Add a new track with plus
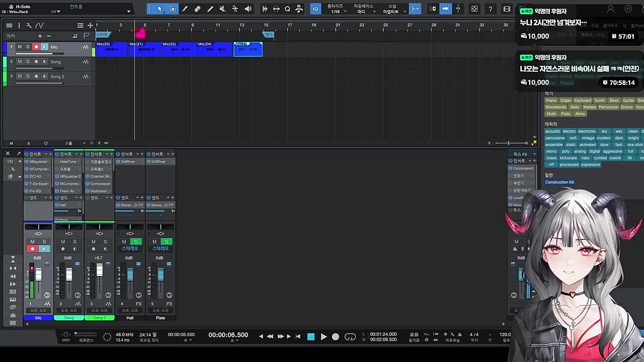The image size is (644, 362). tap(90, 26)
